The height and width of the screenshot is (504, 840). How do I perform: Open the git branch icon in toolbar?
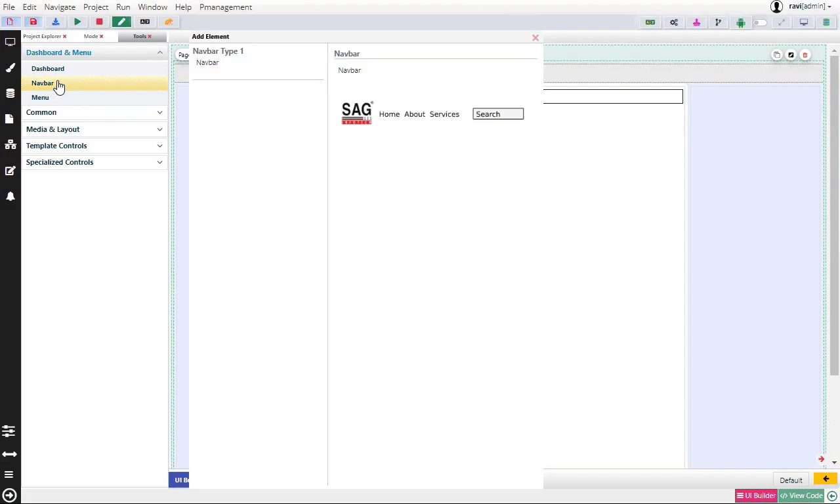[x=718, y=22]
